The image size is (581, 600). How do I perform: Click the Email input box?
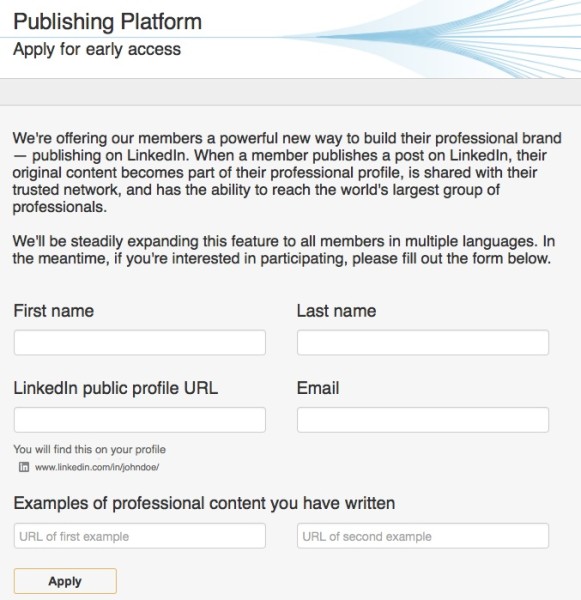point(423,420)
